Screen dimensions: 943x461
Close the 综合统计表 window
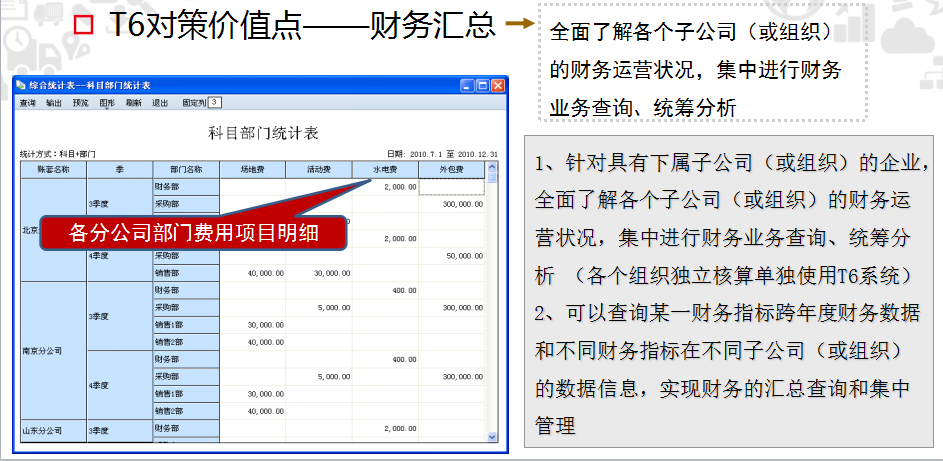pyautogui.click(x=497, y=86)
